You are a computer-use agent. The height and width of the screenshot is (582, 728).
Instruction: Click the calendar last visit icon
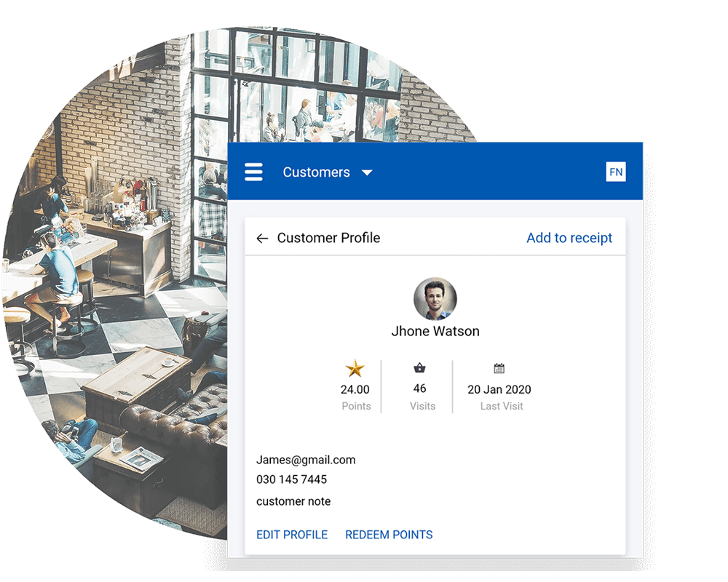tap(499, 369)
